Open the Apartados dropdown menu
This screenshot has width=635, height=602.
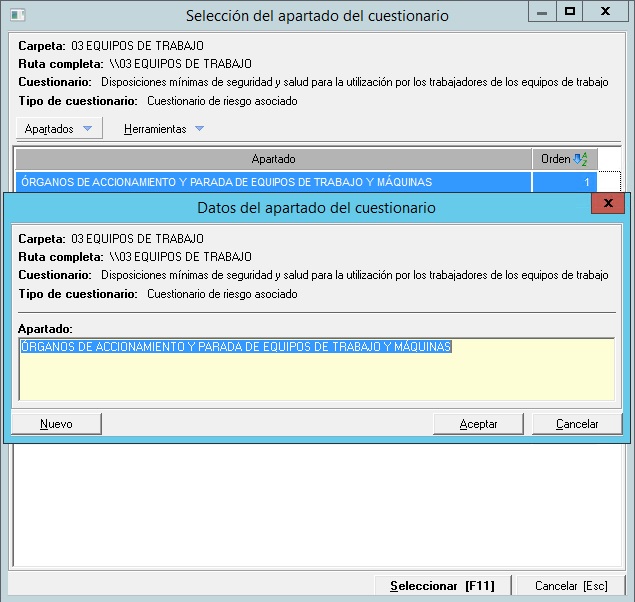[x=58, y=129]
